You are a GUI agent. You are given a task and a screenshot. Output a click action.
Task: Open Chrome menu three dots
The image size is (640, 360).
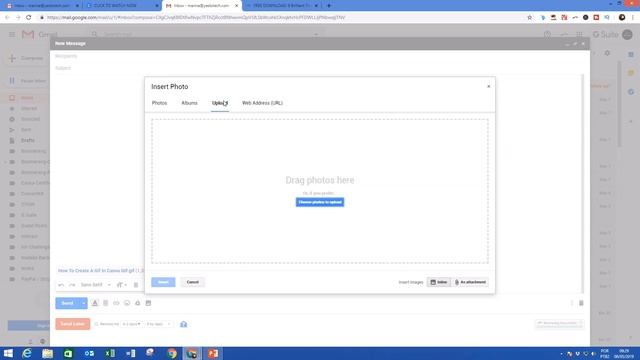(x=633, y=18)
